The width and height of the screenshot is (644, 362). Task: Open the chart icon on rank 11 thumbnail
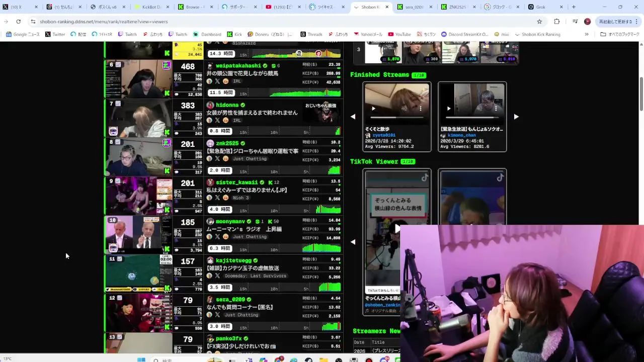click(119, 259)
